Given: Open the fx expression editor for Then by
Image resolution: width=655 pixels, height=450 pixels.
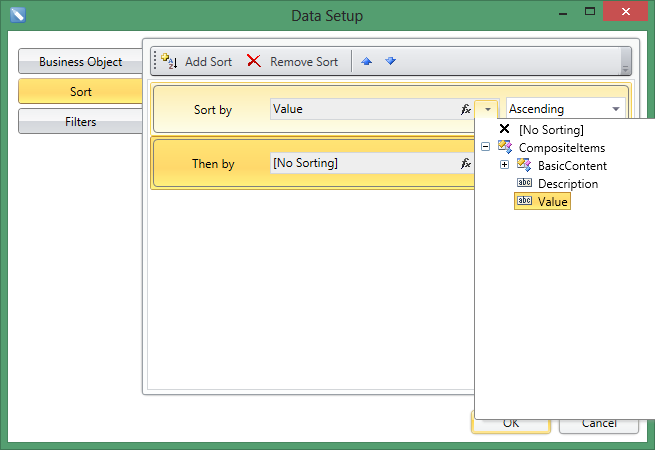Looking at the screenshot, I should pyautogui.click(x=465, y=163).
